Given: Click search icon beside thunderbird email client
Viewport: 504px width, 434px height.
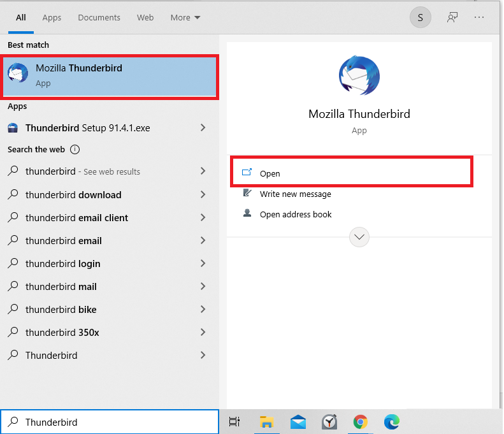Looking at the screenshot, I should click(13, 217).
